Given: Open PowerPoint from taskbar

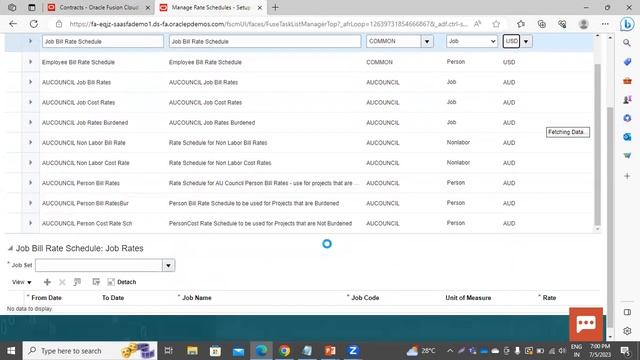Looking at the screenshot, I should tap(330, 351).
